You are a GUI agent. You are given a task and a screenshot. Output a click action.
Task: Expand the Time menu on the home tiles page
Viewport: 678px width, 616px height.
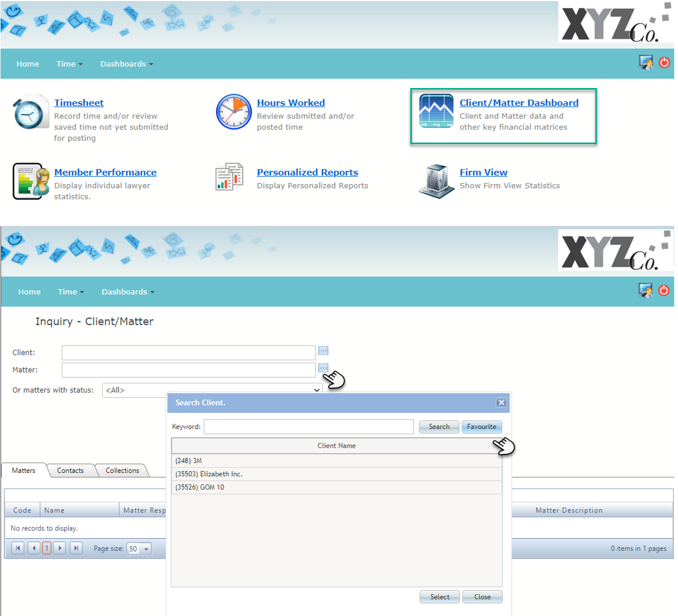pos(70,64)
